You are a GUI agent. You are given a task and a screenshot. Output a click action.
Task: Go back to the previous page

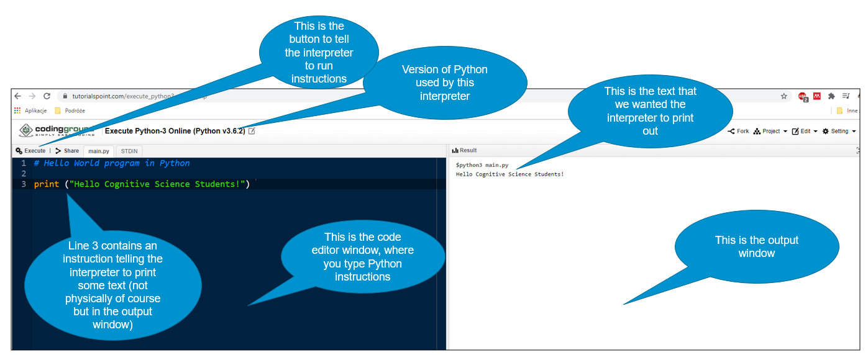(17, 96)
